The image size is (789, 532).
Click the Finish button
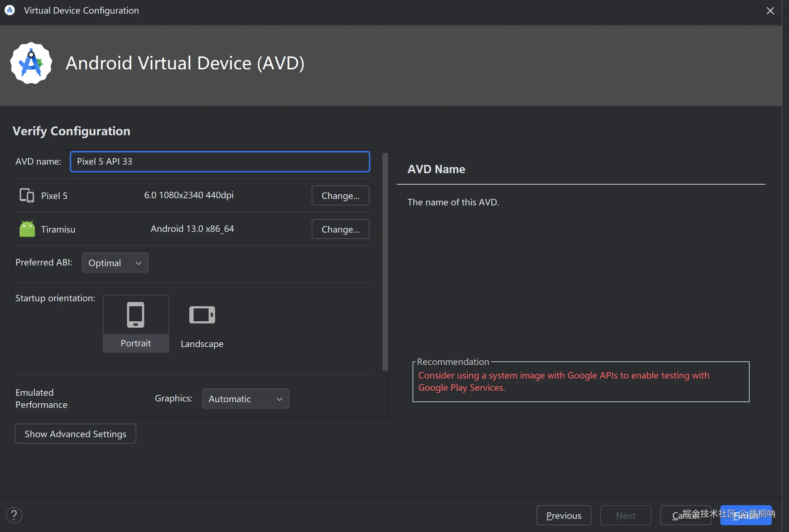click(746, 515)
